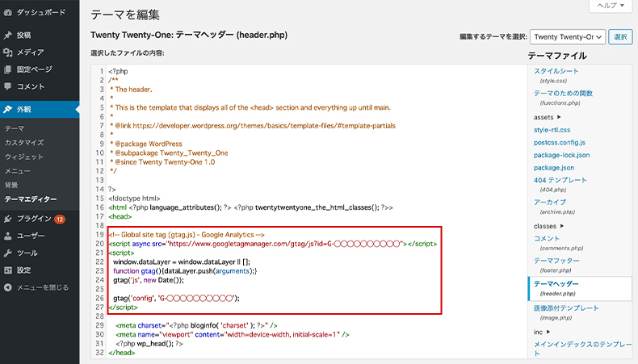
Task: Go to テーマエディター submenu
Action: pyautogui.click(x=31, y=199)
